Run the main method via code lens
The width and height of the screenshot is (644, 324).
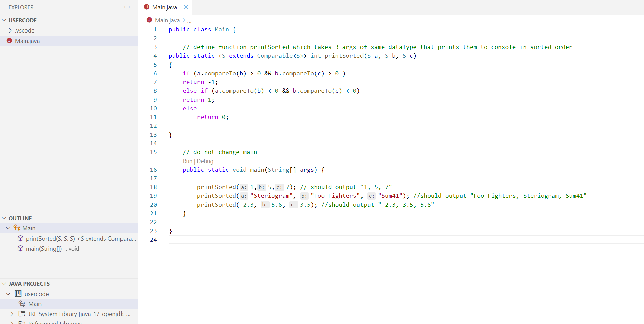coord(187,161)
